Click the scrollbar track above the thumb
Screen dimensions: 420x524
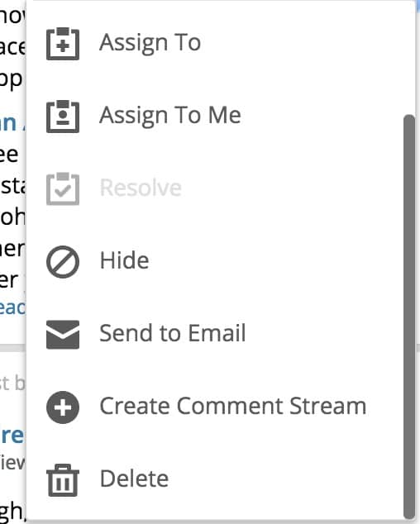point(409,59)
